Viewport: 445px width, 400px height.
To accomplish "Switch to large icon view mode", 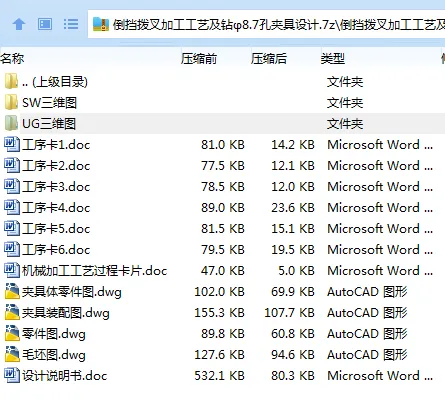I will point(45,24).
